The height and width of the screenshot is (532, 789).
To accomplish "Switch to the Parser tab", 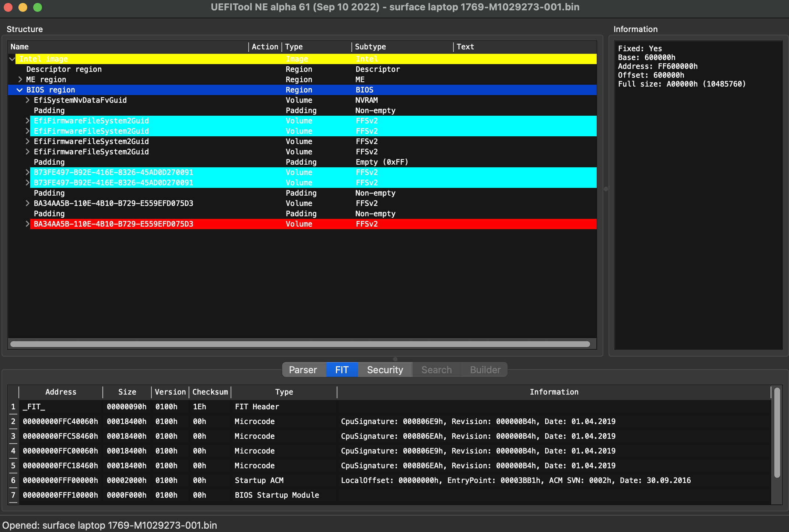I will 303,370.
